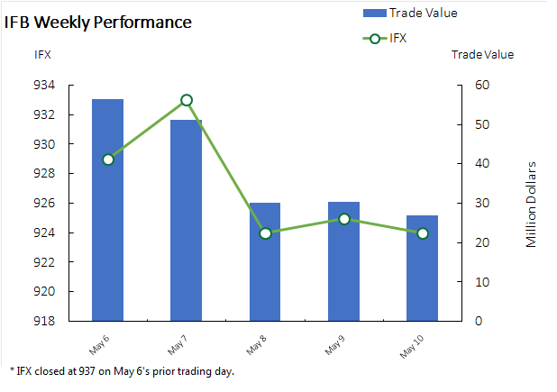Click the IFX peak marker on May 7
Screen dimensions: 557x392
[x=187, y=100]
